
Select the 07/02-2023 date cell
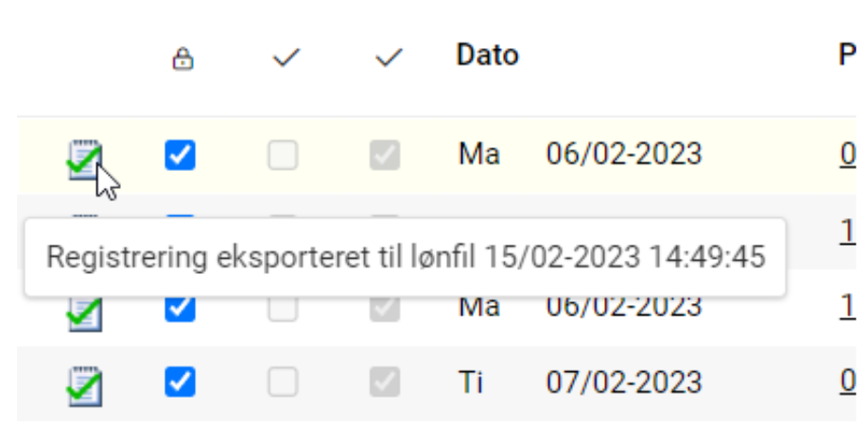pyautogui.click(x=623, y=382)
